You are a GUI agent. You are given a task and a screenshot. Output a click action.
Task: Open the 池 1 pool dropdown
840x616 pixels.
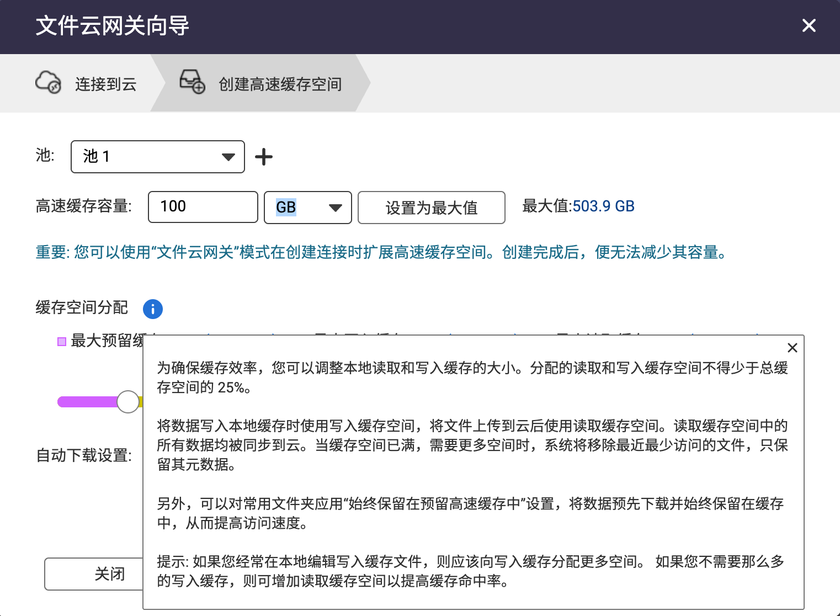pos(157,157)
